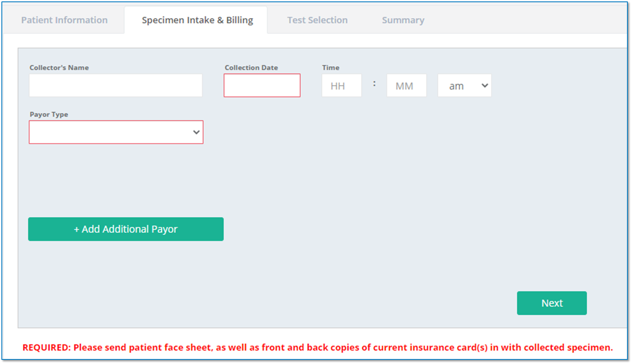
Task: Click the HH hours input box
Action: pos(341,85)
